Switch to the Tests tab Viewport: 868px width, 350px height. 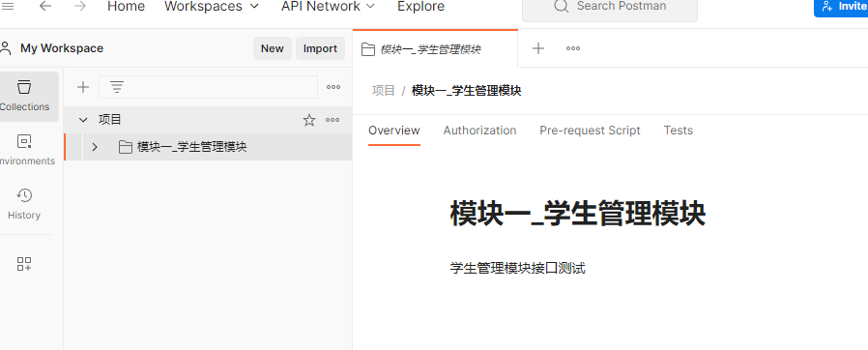pos(679,131)
